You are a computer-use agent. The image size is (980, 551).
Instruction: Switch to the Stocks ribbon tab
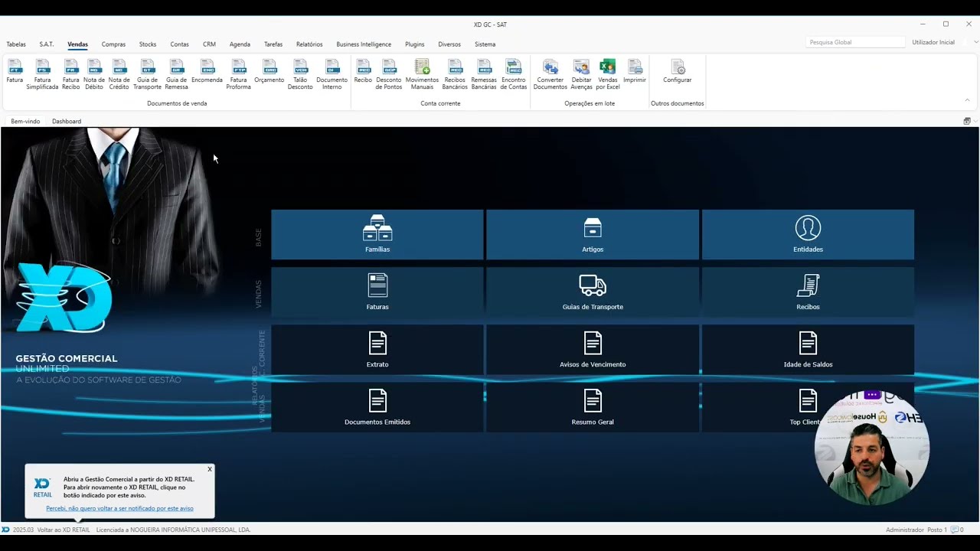tap(148, 44)
